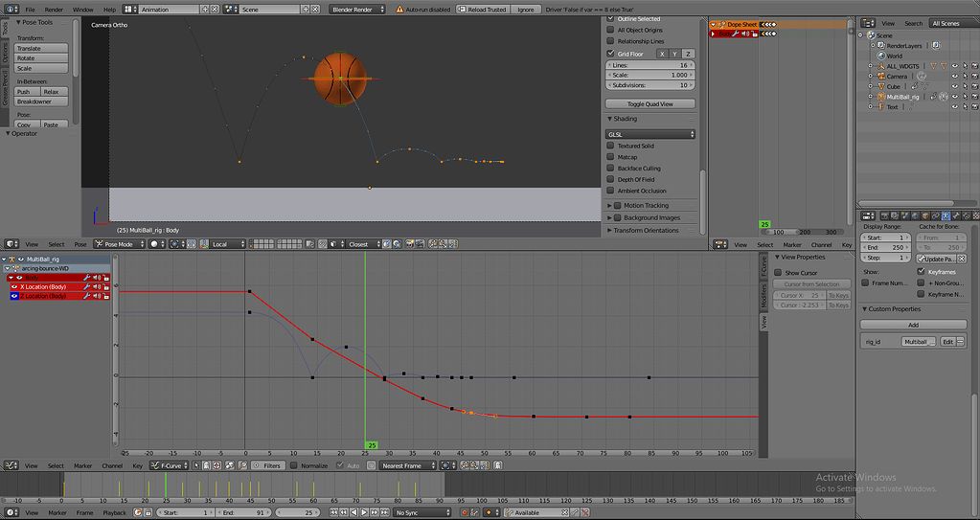Uncheck the Keyframes checkbox in motion paths
This screenshot has height=520, width=980.
coord(921,272)
